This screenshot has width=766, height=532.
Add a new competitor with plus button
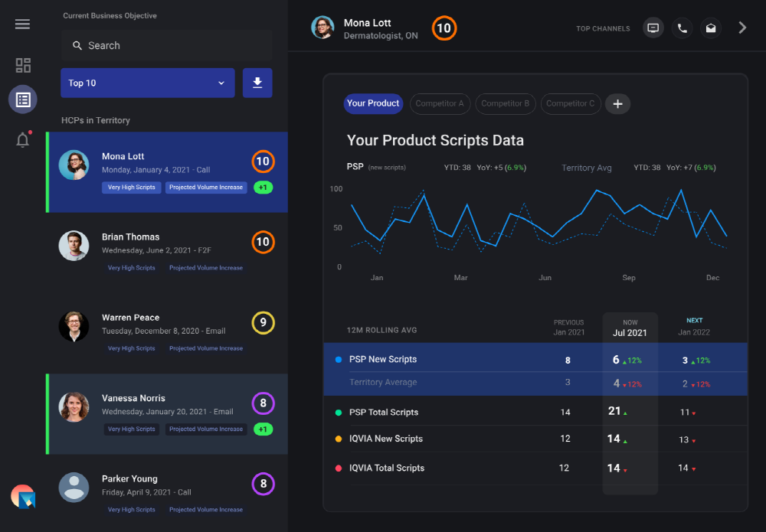(617, 104)
